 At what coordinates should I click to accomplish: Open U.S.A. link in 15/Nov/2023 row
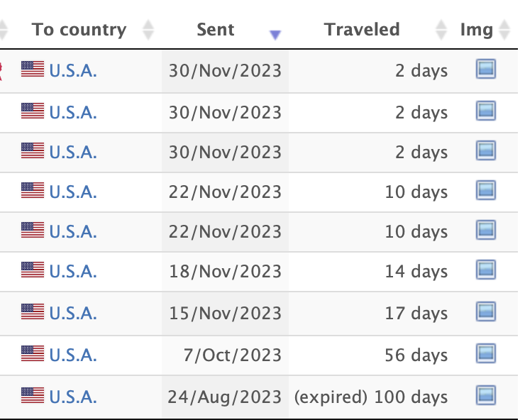click(x=73, y=314)
